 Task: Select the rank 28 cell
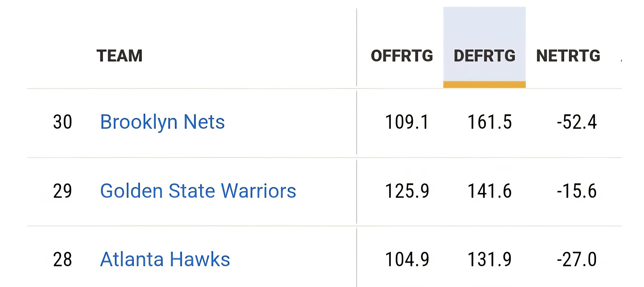coord(62,259)
